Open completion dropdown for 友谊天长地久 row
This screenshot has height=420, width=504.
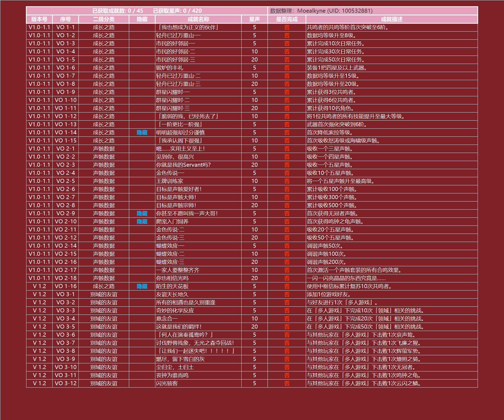pos(287,294)
